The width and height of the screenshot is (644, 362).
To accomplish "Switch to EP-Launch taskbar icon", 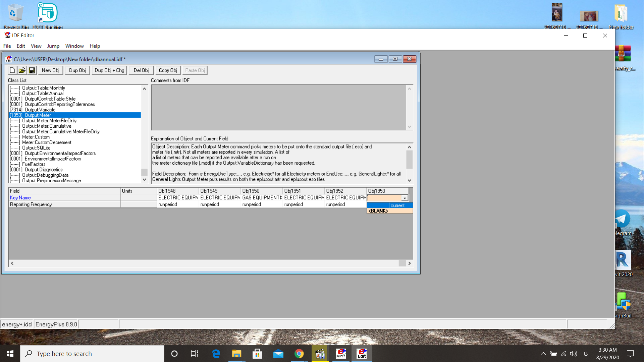I will tap(341, 354).
